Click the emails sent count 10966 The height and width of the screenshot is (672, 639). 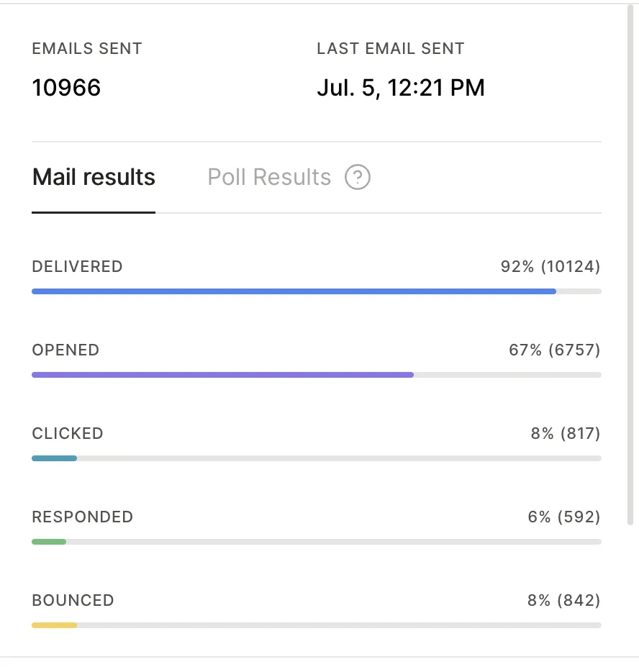66,88
